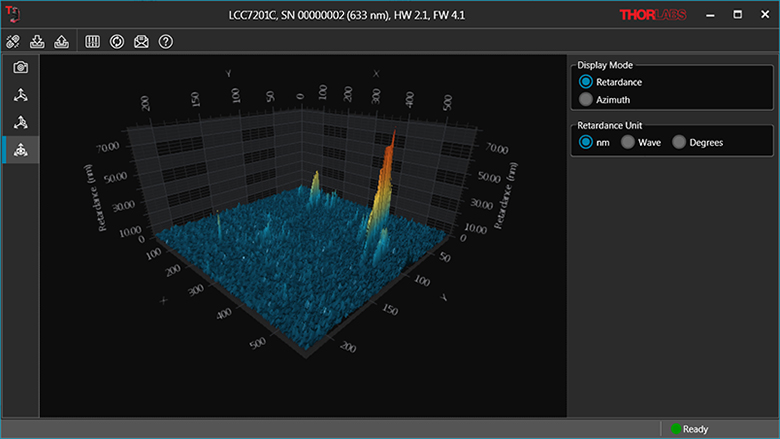Set retardance unit to Wave
780x439 pixels.
(628, 142)
